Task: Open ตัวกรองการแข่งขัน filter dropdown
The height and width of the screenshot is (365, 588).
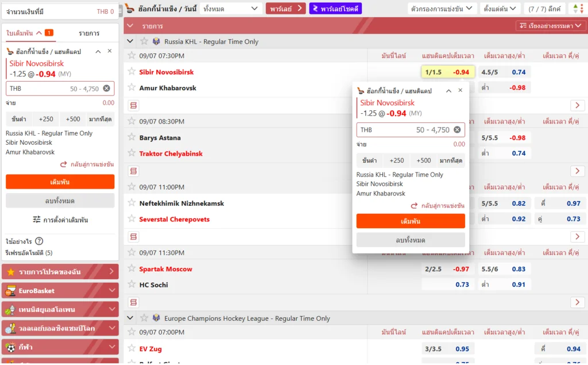Action: 442,9
